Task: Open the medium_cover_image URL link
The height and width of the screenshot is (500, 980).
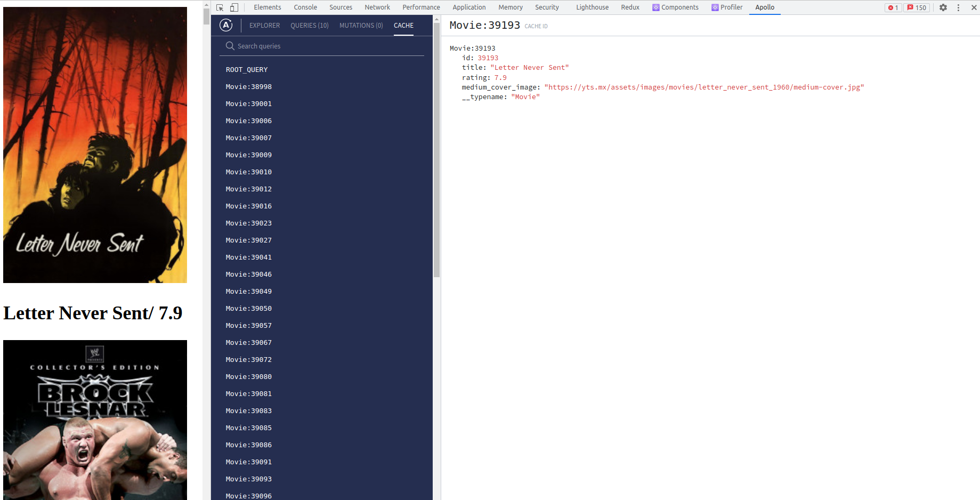Action: coord(703,87)
